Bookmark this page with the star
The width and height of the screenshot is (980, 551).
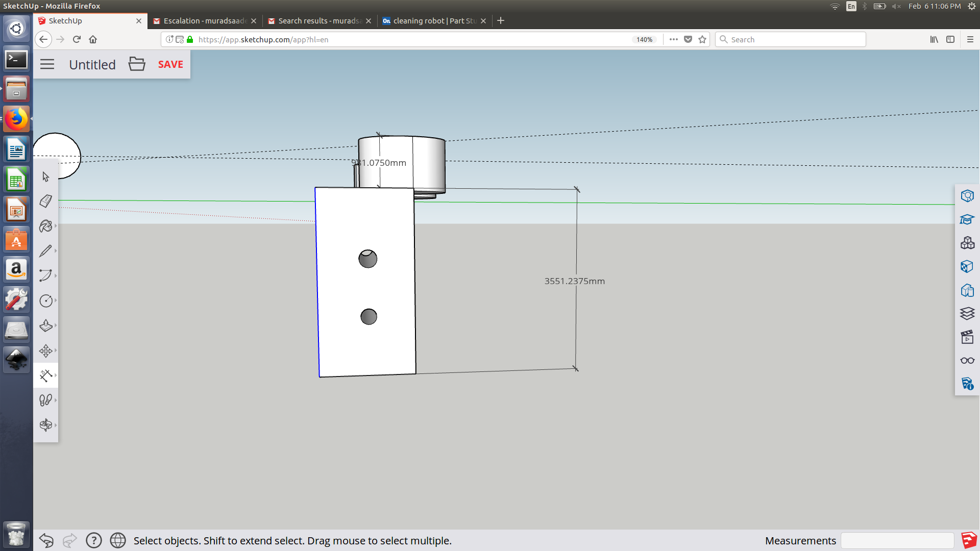pos(702,39)
